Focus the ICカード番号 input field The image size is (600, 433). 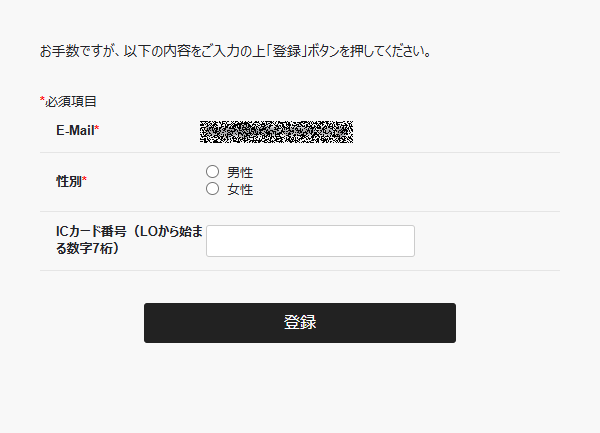click(x=310, y=241)
